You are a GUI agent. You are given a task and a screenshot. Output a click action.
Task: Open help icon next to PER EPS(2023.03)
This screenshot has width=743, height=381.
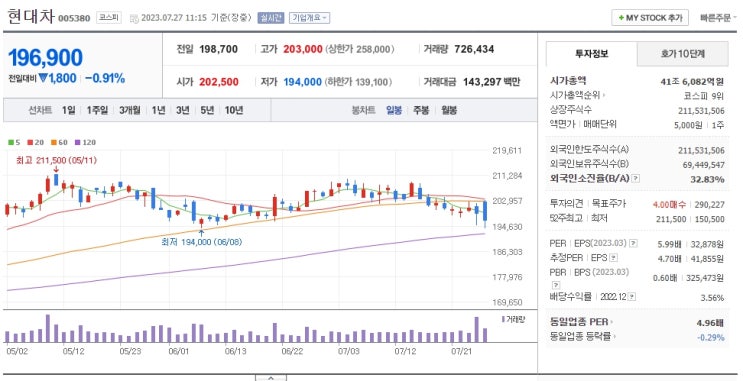pyautogui.click(x=633, y=243)
